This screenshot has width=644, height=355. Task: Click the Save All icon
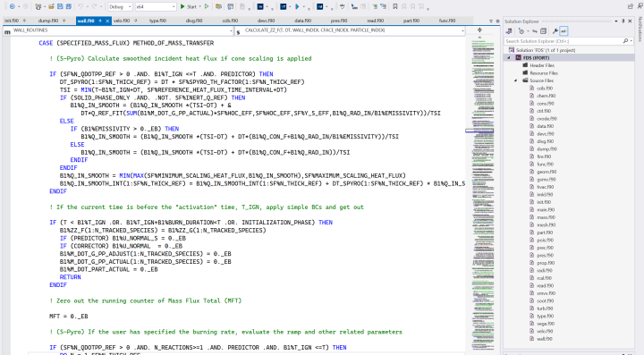(69, 6)
